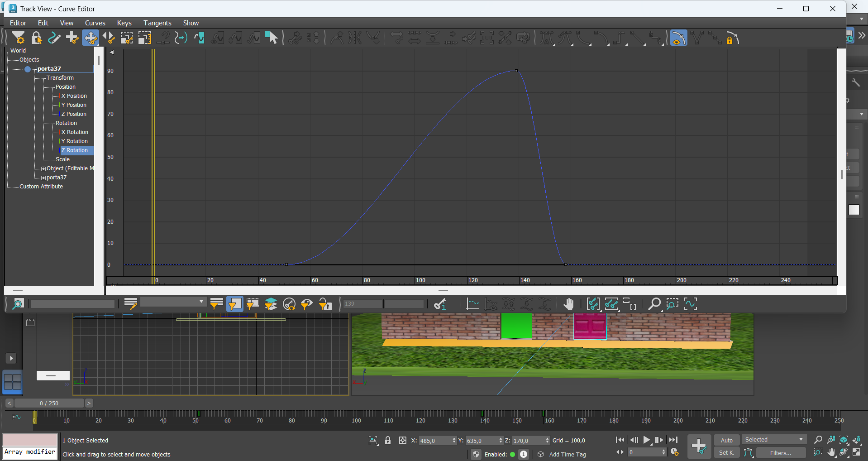The width and height of the screenshot is (868, 461).
Task: Activate the Add/Remove Key tool
Action: (72, 38)
